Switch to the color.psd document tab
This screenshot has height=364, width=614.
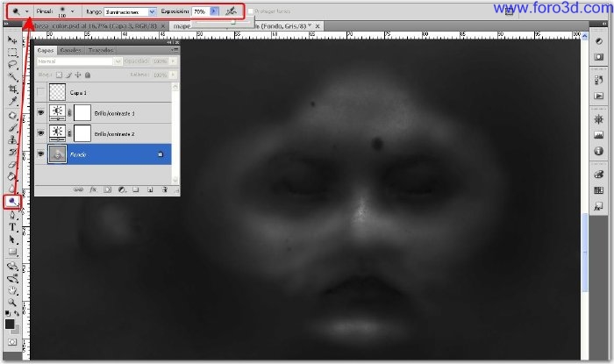(94, 25)
